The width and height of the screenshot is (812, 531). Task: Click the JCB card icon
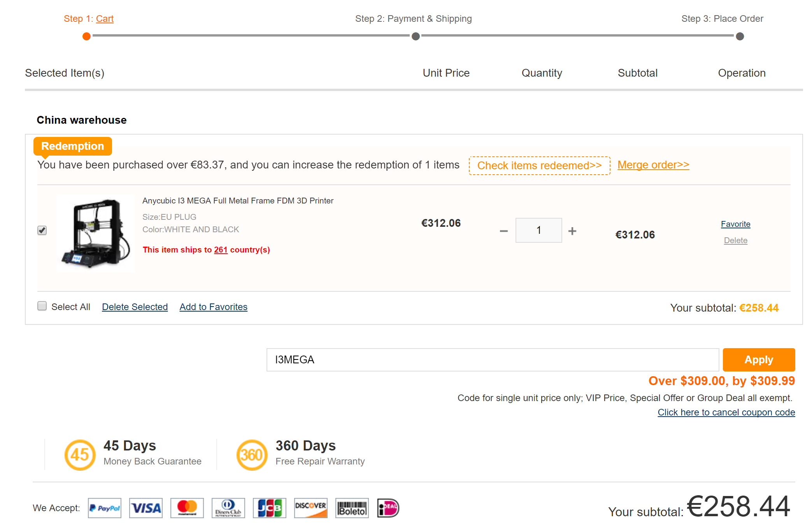[x=269, y=508]
